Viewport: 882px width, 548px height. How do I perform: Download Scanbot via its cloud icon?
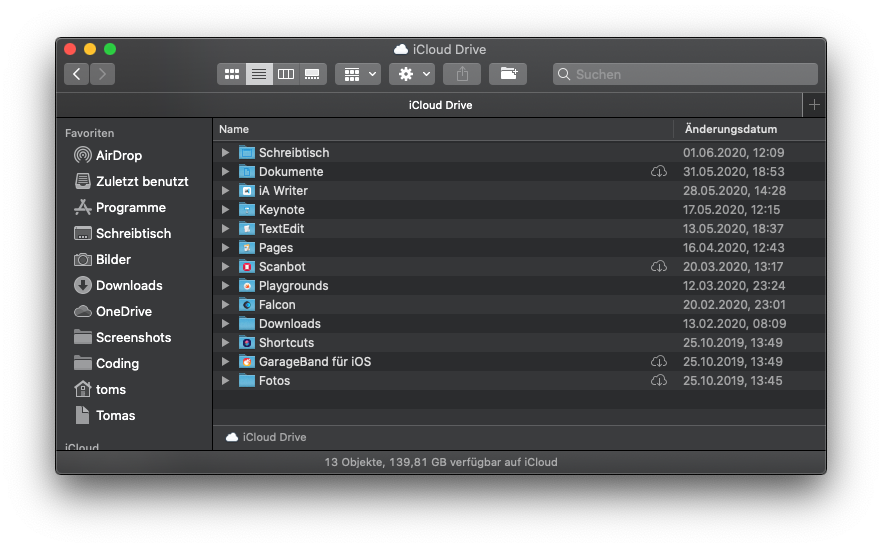pyautogui.click(x=659, y=266)
